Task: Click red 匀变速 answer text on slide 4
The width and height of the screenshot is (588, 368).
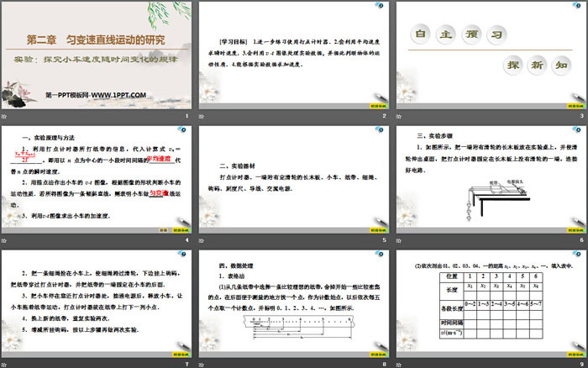Action: click(158, 192)
